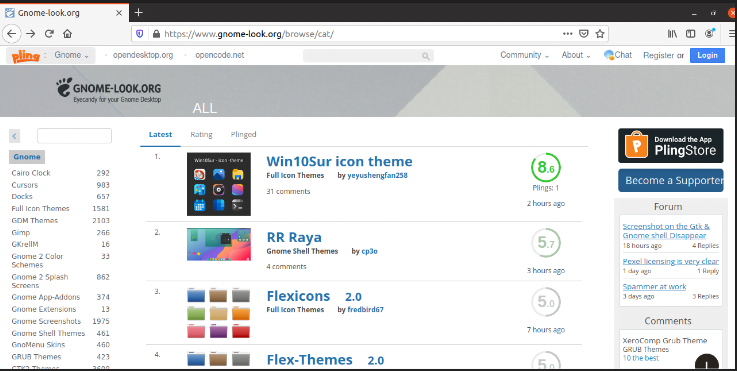Image resolution: width=737 pixels, height=371 pixels.
Task: Collapse sidebar with the left chevron
Action: tap(15, 136)
